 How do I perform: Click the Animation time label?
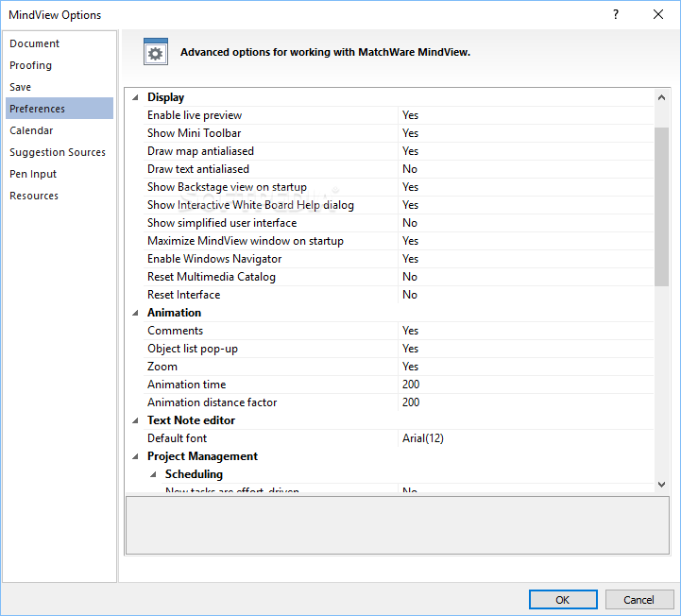(x=187, y=385)
